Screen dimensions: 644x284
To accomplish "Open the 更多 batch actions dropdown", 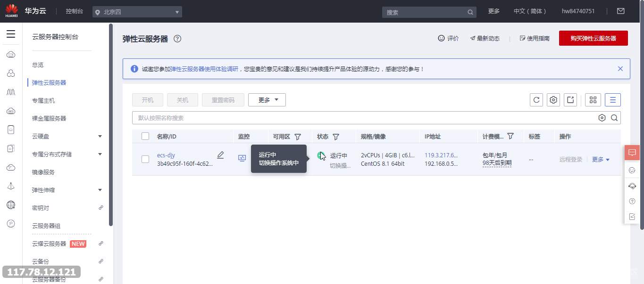I will [x=267, y=100].
